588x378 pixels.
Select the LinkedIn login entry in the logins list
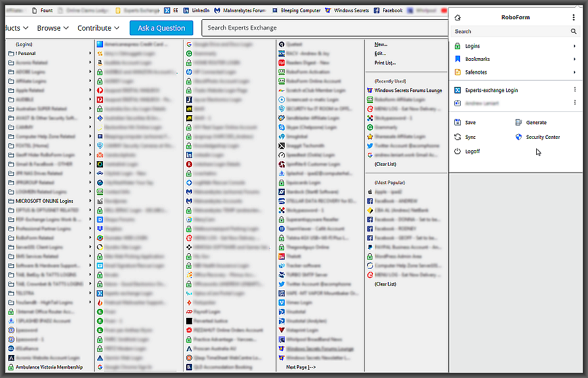point(206,155)
